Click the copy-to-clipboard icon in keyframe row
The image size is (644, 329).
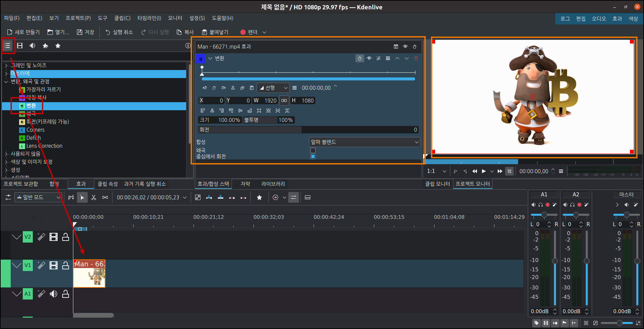pyautogui.click(x=252, y=88)
